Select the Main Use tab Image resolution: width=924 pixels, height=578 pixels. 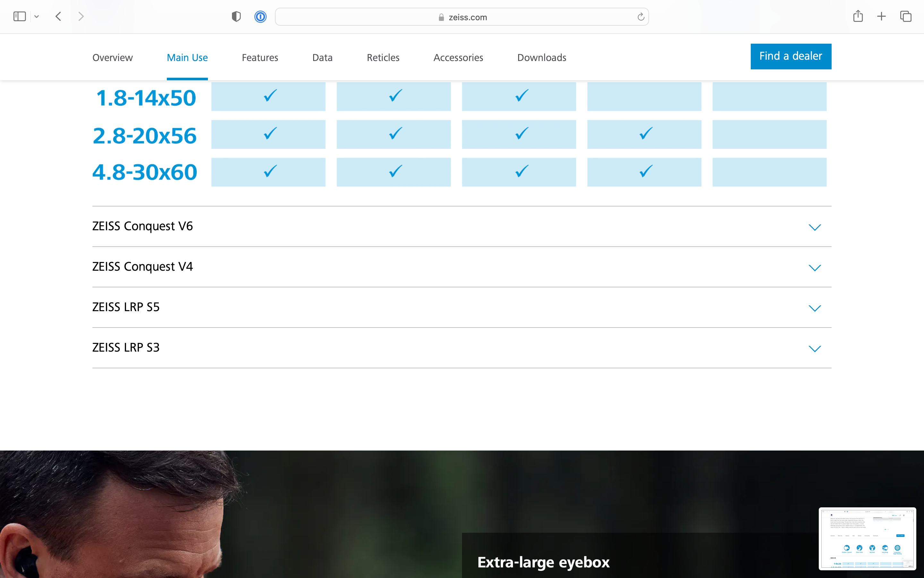click(x=187, y=57)
